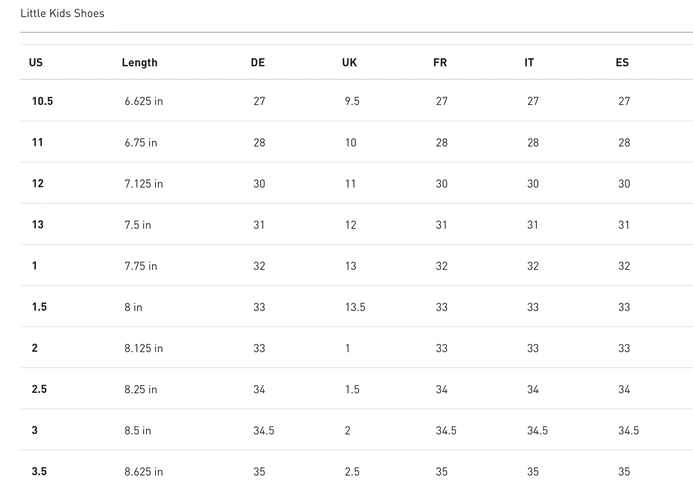Click the Length column header
The height and width of the screenshot is (500, 693).
tap(139, 62)
